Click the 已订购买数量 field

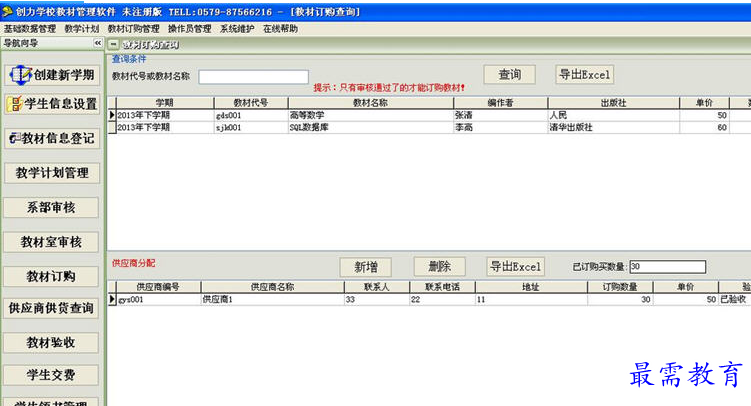[667, 267]
